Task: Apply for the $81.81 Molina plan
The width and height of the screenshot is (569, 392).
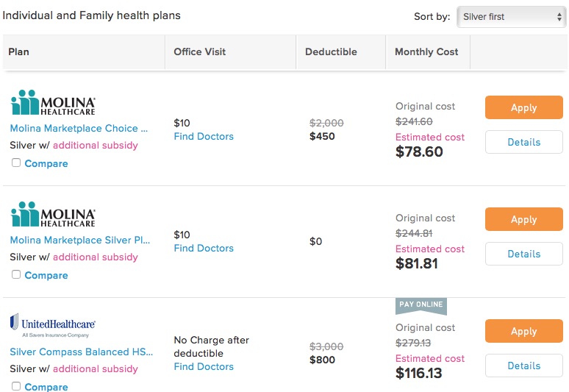Action: coord(523,219)
